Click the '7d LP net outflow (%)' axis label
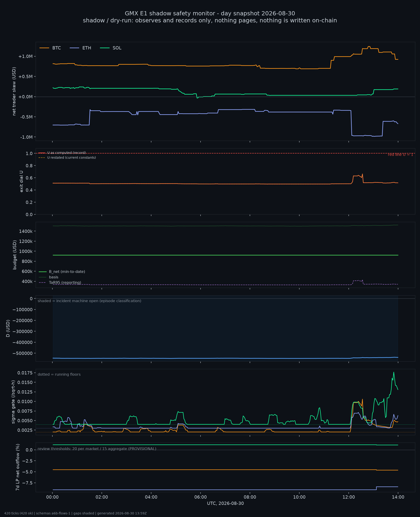The width and height of the screenshot is (420, 517). (17, 467)
